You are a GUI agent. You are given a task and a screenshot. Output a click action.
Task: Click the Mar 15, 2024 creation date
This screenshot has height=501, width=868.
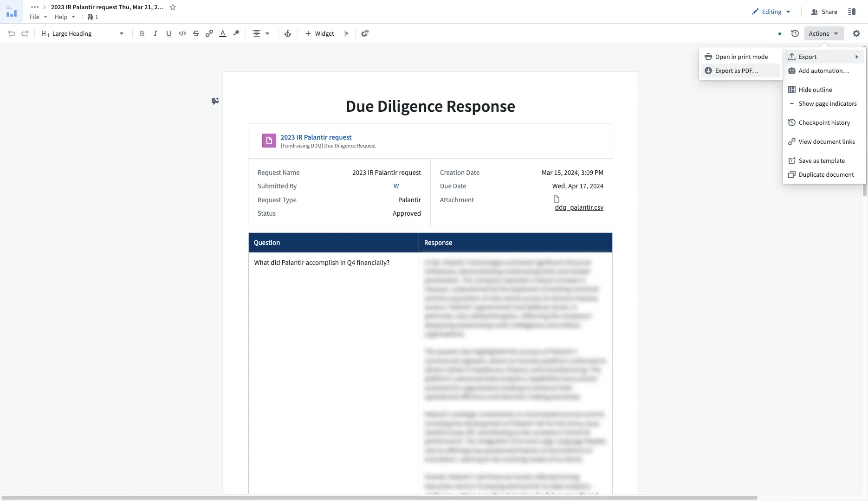pos(572,173)
